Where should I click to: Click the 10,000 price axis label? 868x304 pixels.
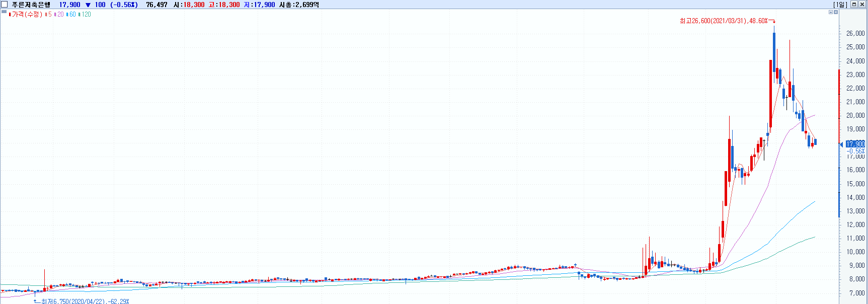click(855, 252)
